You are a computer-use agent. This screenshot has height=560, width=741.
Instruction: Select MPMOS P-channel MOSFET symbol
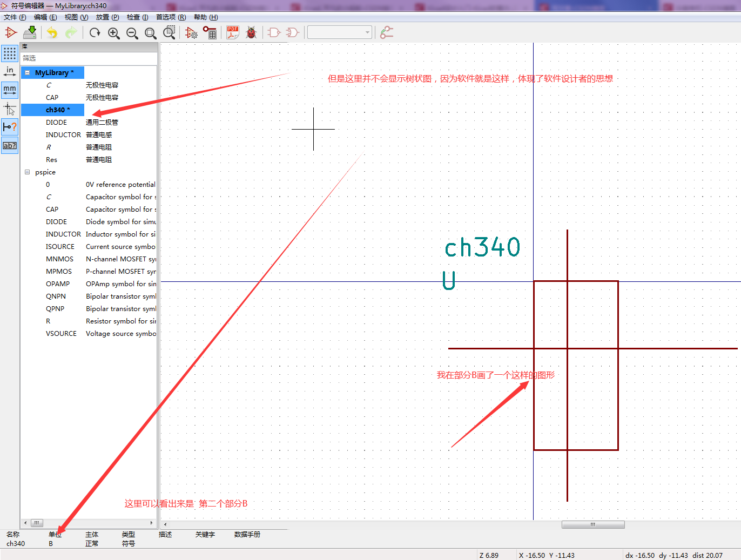pyautogui.click(x=89, y=271)
